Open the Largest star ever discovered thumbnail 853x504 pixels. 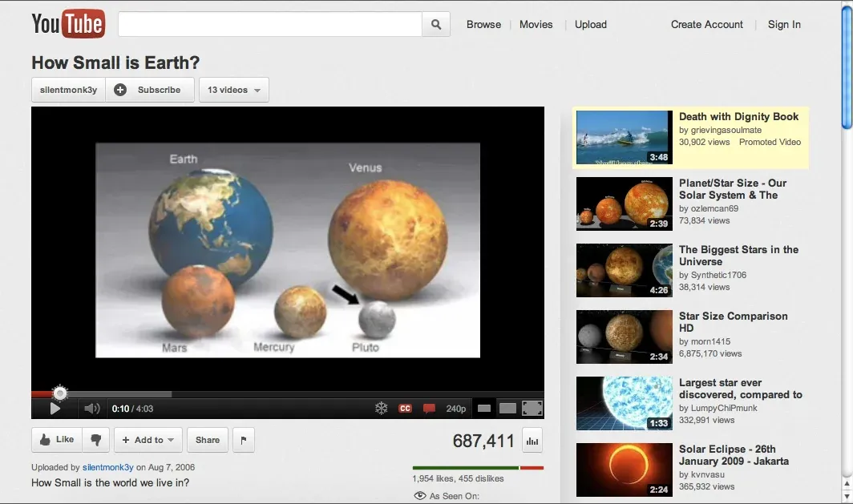tap(624, 403)
